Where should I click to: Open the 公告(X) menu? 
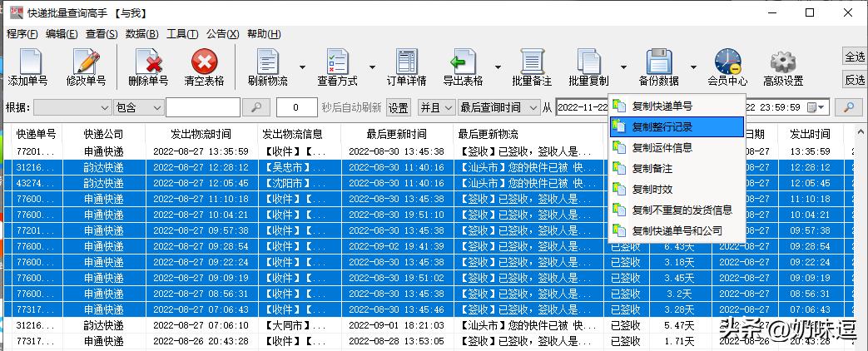pyautogui.click(x=222, y=34)
